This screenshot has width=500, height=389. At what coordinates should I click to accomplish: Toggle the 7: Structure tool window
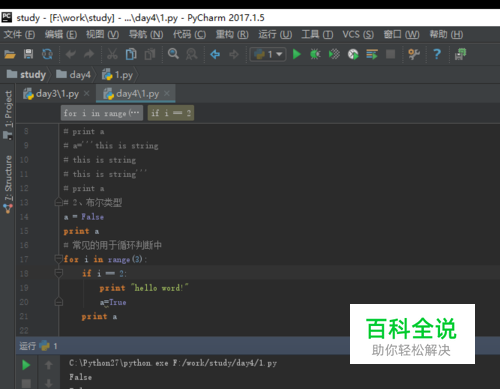pyautogui.click(x=8, y=184)
